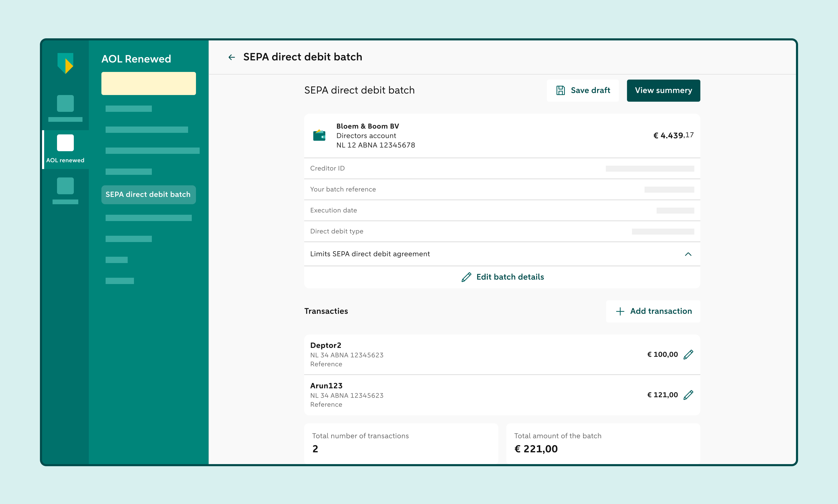Click the Your batch reference label
This screenshot has width=838, height=504.
coord(343,190)
